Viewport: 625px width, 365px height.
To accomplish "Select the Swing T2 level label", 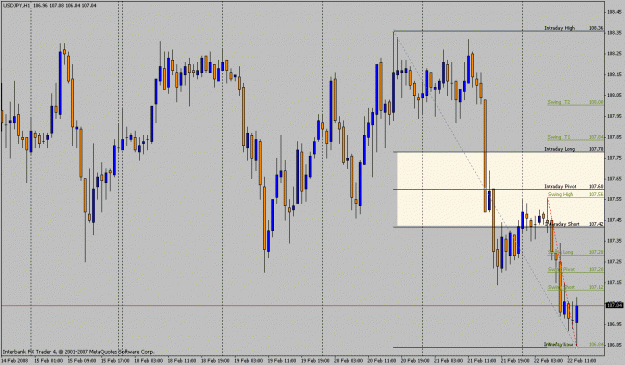I will 559,102.
